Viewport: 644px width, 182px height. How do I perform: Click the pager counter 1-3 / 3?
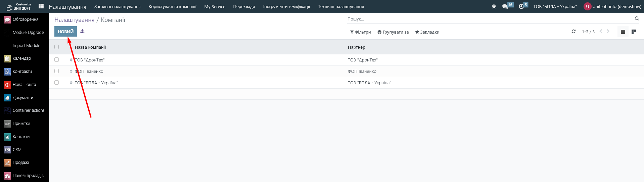point(588,32)
